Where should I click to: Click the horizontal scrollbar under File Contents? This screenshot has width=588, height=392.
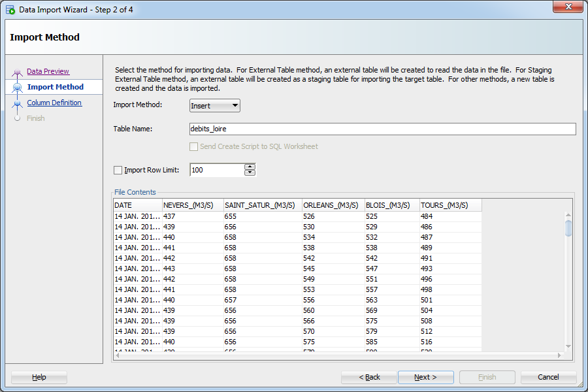point(336,355)
